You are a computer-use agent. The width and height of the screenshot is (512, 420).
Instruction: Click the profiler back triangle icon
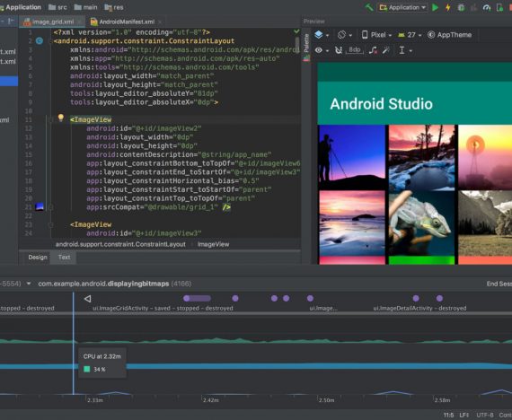click(87, 299)
